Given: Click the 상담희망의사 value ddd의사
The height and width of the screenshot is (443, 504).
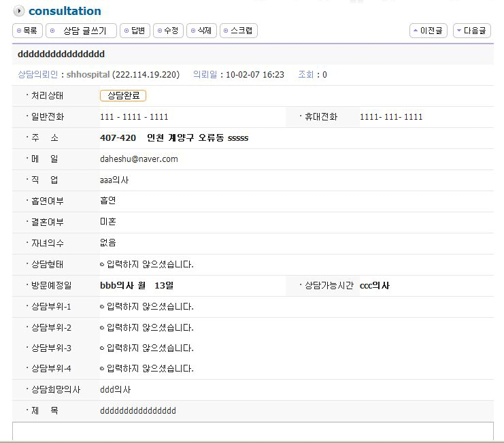Looking at the screenshot, I should 116,390.
